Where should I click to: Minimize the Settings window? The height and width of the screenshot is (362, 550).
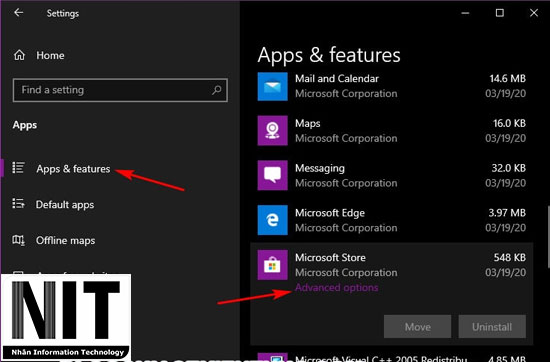tap(465, 13)
